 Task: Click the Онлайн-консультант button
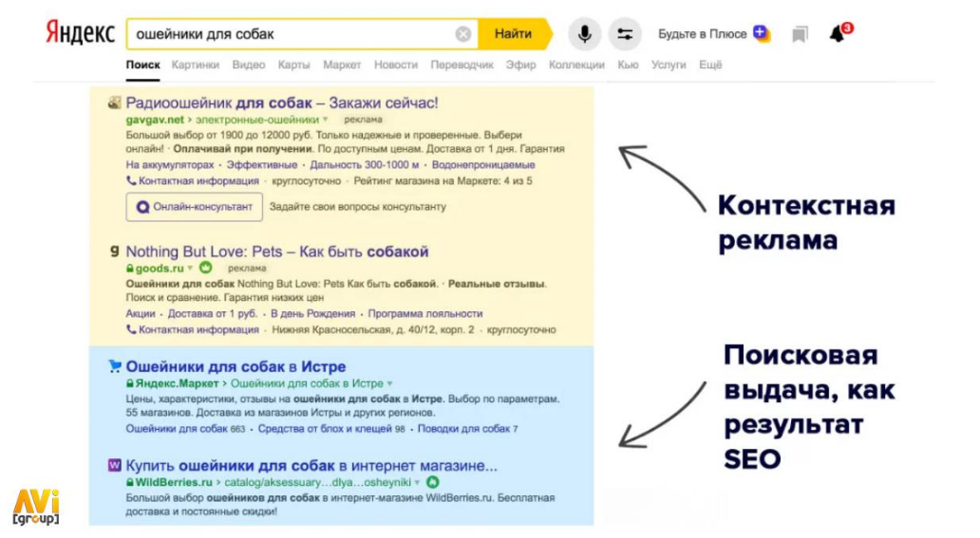click(195, 207)
